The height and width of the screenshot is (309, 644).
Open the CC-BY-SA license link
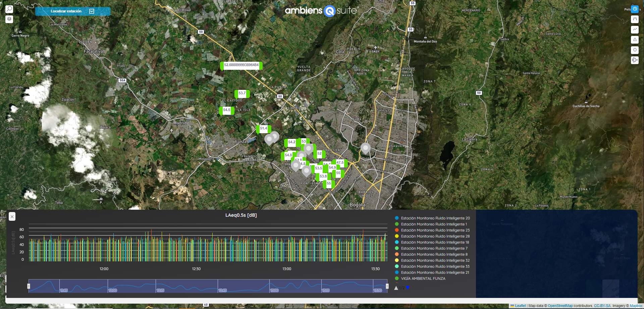[602, 306]
